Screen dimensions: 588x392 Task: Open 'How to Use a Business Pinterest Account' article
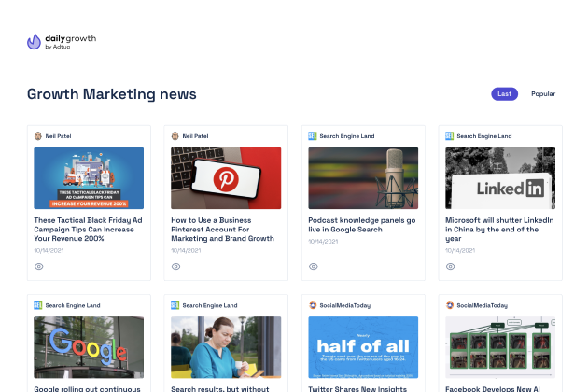point(222,230)
